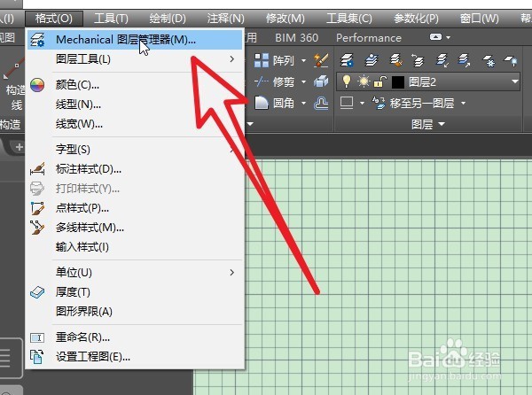Click the 修剪 trim tool
This screenshot has height=395, width=532.
click(274, 82)
